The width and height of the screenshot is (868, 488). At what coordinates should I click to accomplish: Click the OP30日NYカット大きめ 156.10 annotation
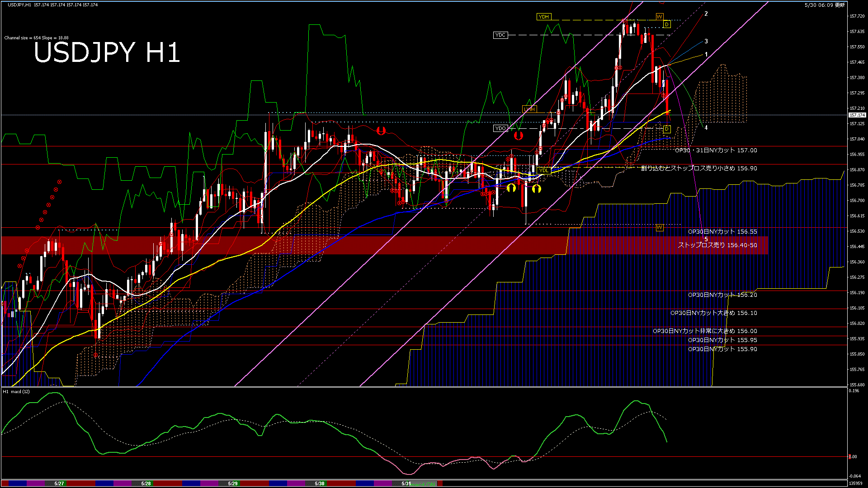[x=714, y=313]
